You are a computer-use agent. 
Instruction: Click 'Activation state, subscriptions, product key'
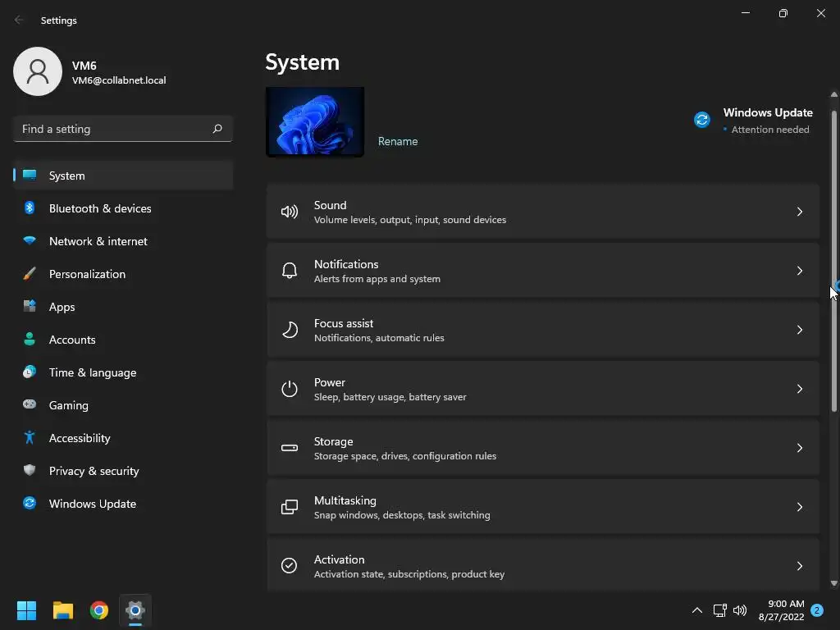409,573
